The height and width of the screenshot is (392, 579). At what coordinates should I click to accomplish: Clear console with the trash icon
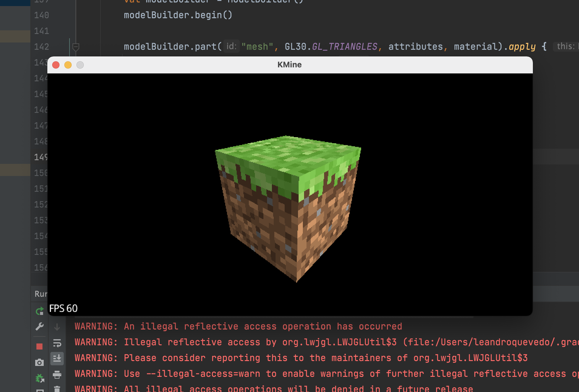pyautogui.click(x=57, y=389)
